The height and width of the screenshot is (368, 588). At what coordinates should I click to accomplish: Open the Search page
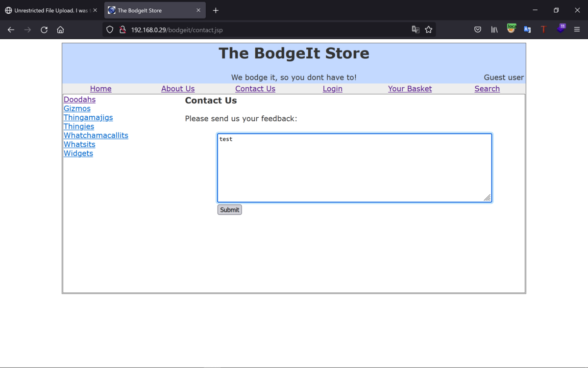(x=487, y=89)
